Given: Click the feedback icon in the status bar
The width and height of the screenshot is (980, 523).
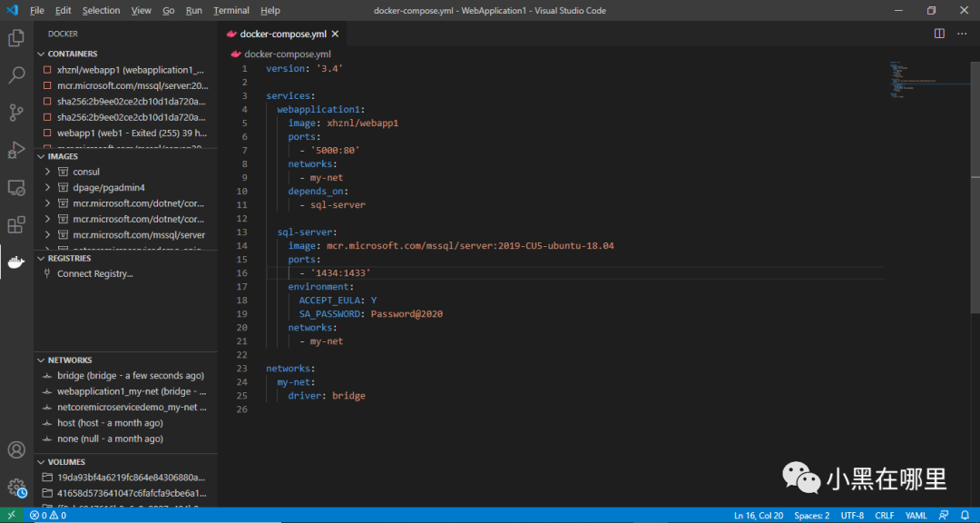Looking at the screenshot, I should point(944,516).
